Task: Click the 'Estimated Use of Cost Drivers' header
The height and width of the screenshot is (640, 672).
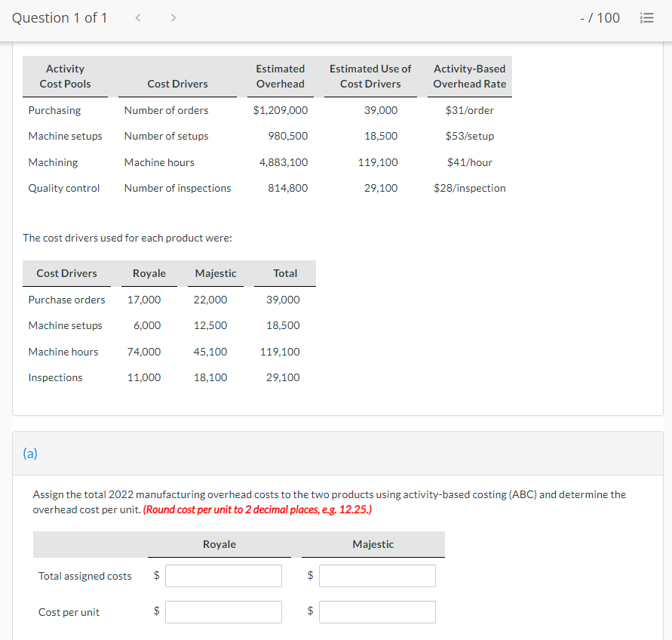Action: coord(370,76)
